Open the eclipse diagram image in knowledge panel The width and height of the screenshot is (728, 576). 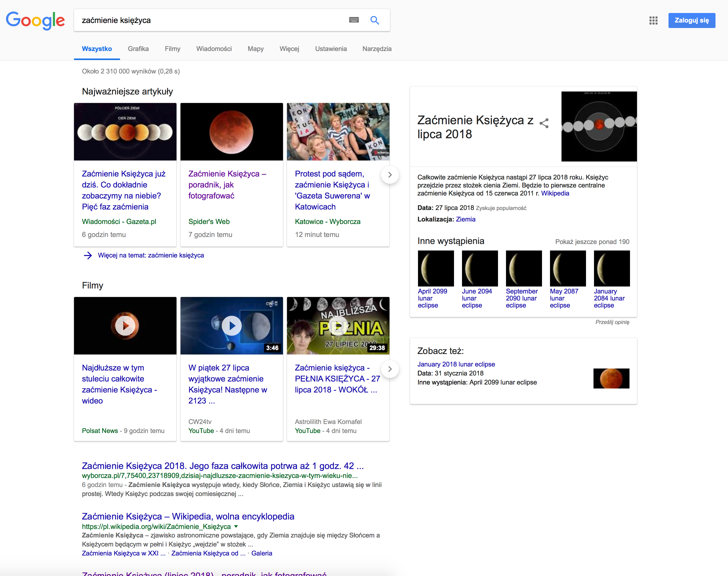[x=599, y=126]
